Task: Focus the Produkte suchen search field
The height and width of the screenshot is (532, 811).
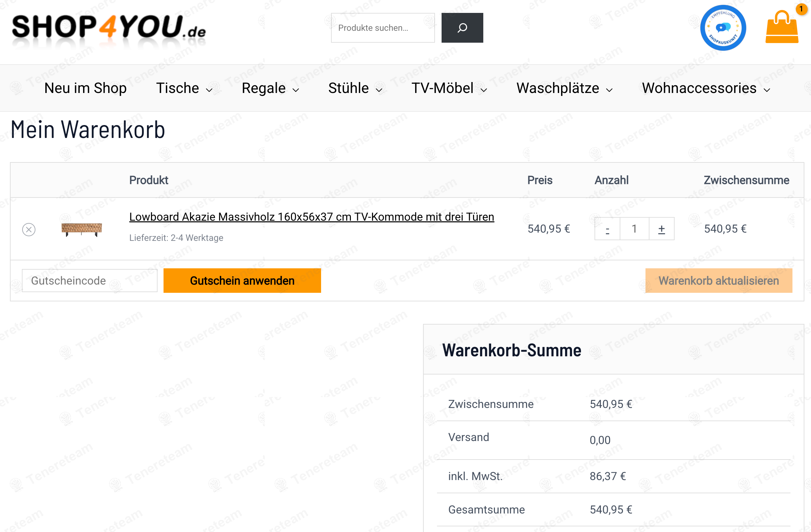Action: click(383, 27)
